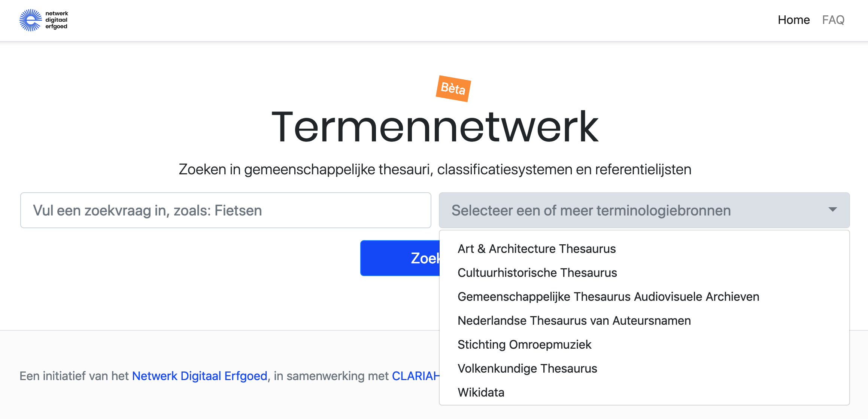Select Stichting Omroepmuziek source
868x419 pixels.
(x=524, y=345)
